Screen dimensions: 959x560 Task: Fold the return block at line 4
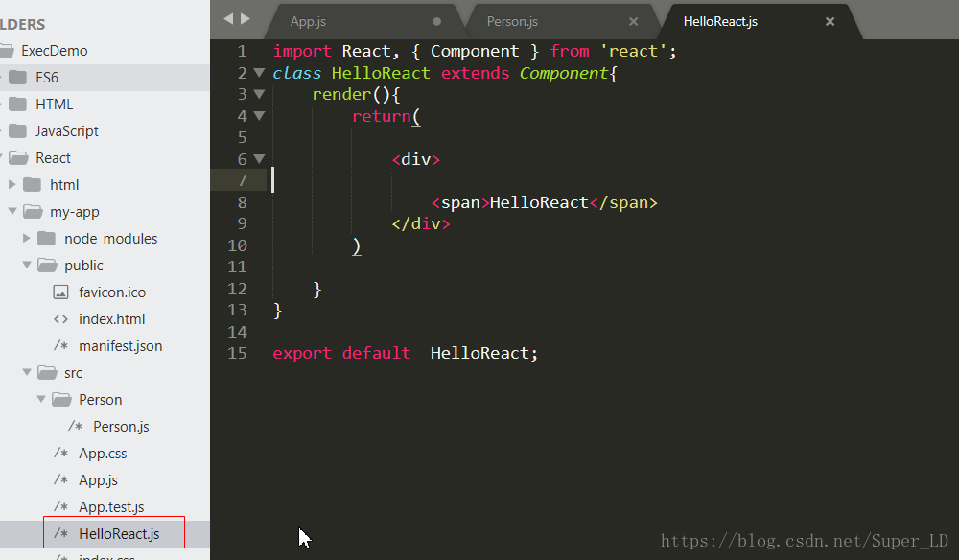pos(259,115)
